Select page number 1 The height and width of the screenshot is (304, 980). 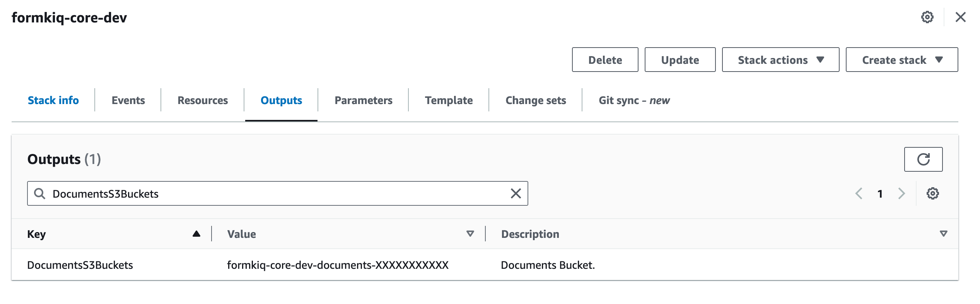tap(880, 194)
